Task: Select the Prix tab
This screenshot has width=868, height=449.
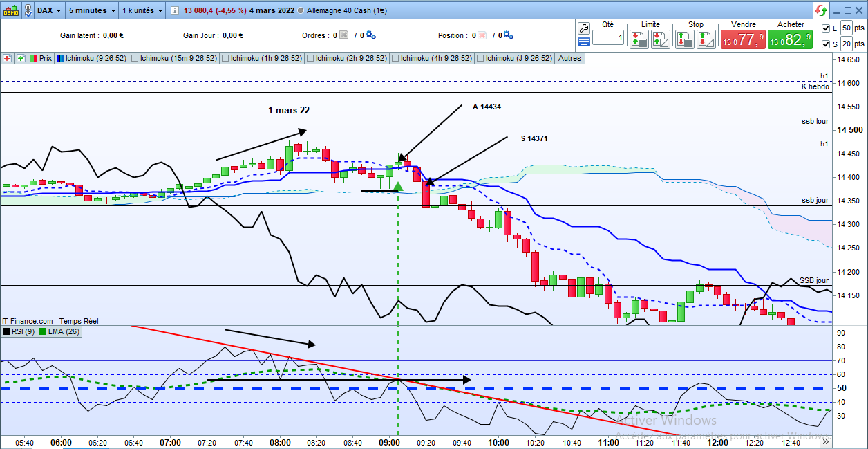Action: coord(41,59)
